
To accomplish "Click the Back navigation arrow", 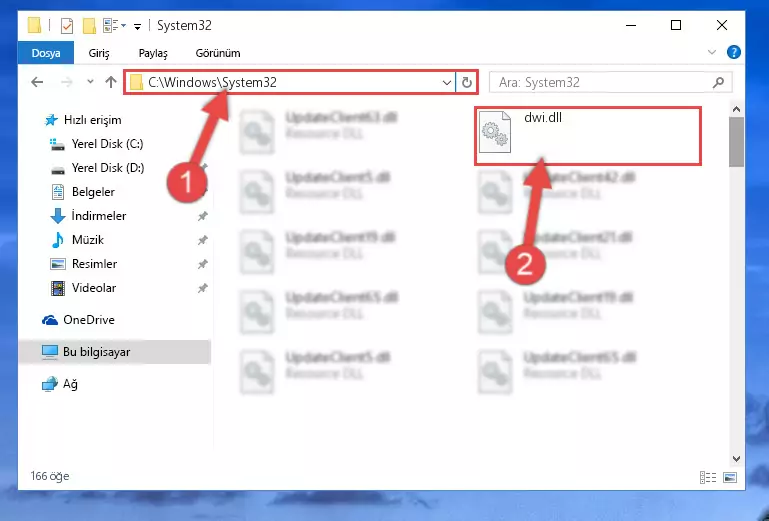I will coord(37,82).
